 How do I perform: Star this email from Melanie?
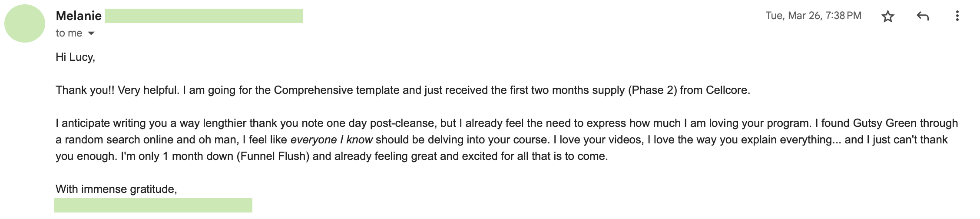point(887,17)
